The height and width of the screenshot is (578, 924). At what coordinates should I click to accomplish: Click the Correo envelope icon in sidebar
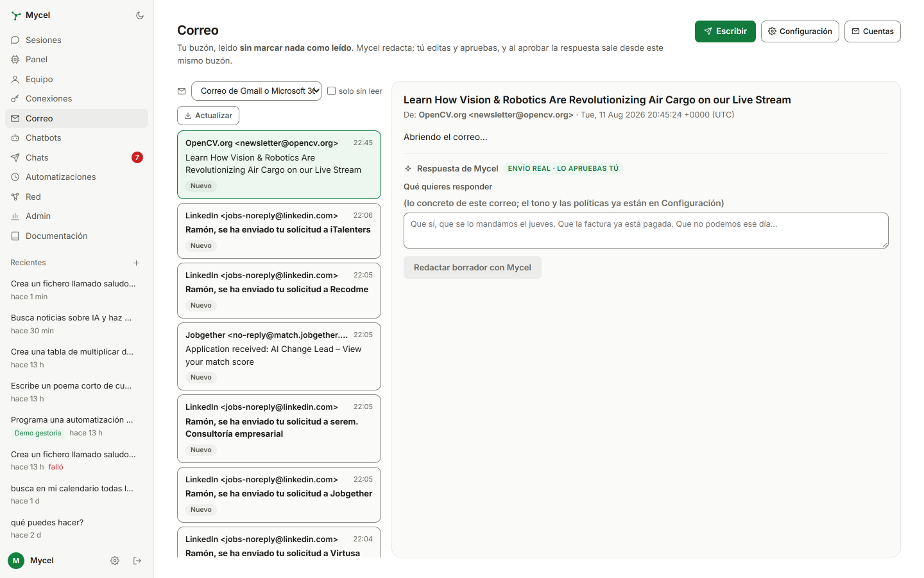pos(15,118)
